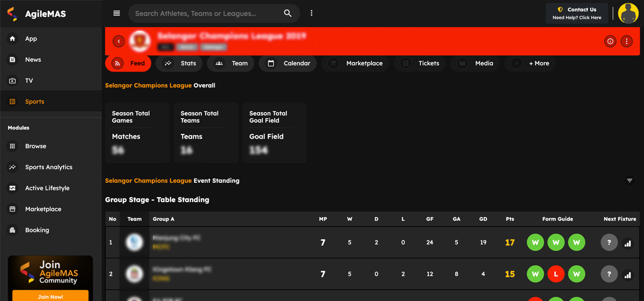644x301 pixels.
Task: Click the rank 2 team logo
Action: pos(134,274)
